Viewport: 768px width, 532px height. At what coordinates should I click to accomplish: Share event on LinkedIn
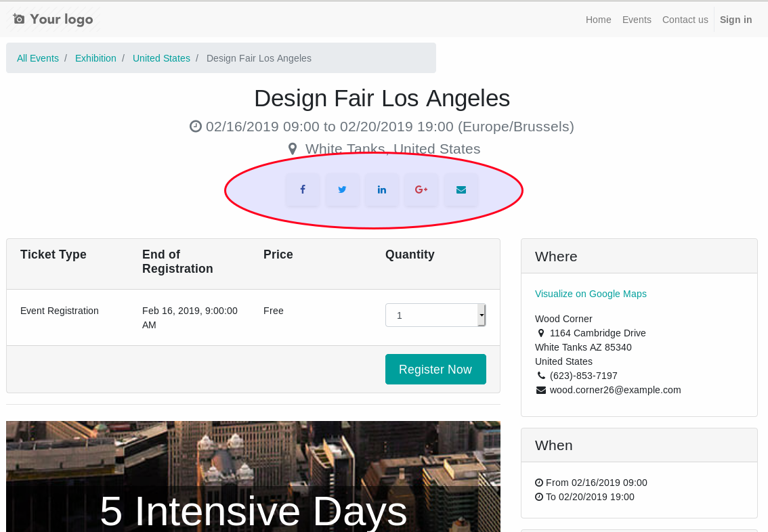click(381, 190)
